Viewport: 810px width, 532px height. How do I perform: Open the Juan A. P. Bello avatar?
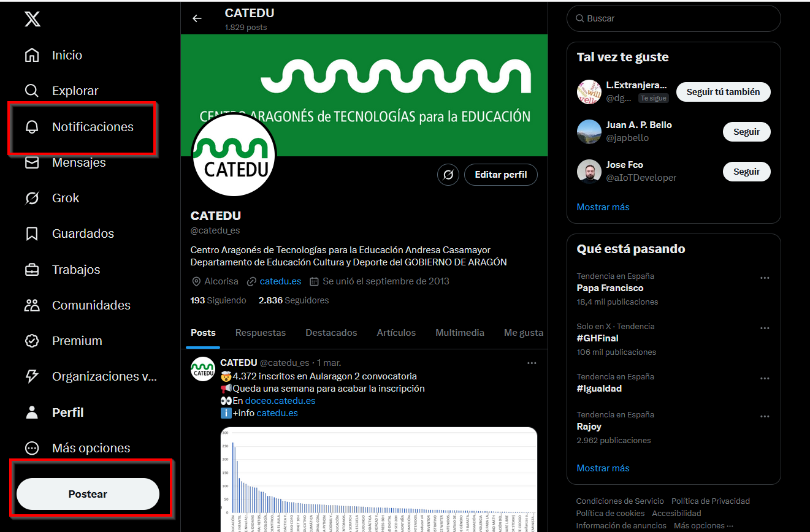pos(589,132)
